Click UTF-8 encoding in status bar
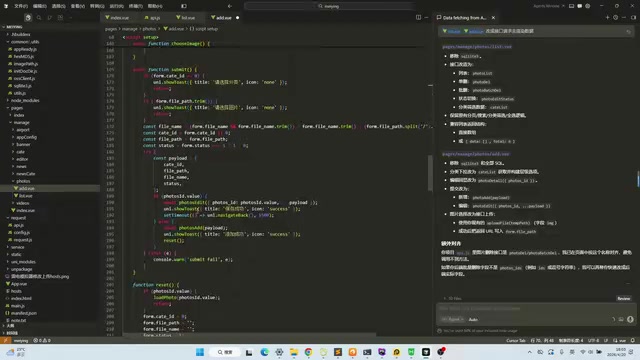 593,340
